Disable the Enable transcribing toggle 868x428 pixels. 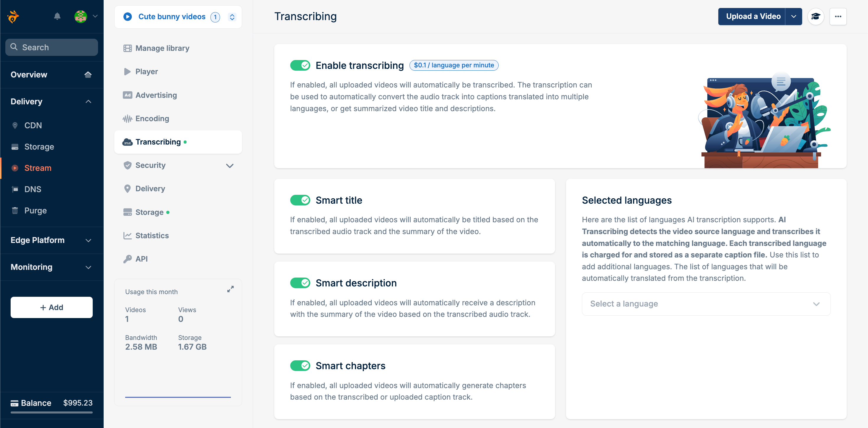300,65
